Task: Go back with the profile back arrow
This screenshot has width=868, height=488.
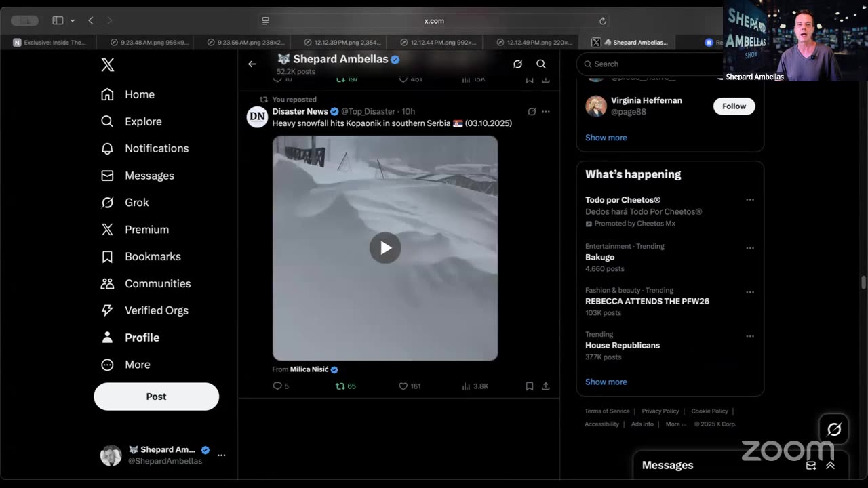Action: coord(252,64)
